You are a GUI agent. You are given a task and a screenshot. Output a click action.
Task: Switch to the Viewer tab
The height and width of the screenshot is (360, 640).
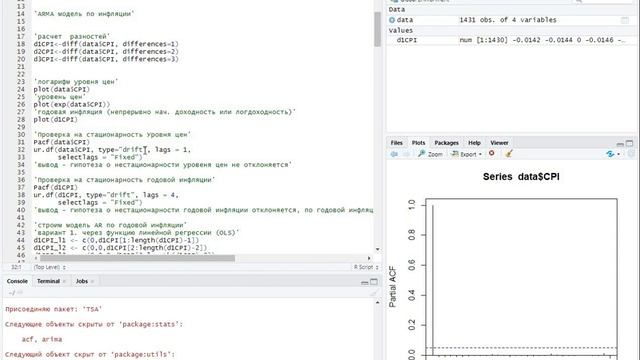click(x=499, y=143)
